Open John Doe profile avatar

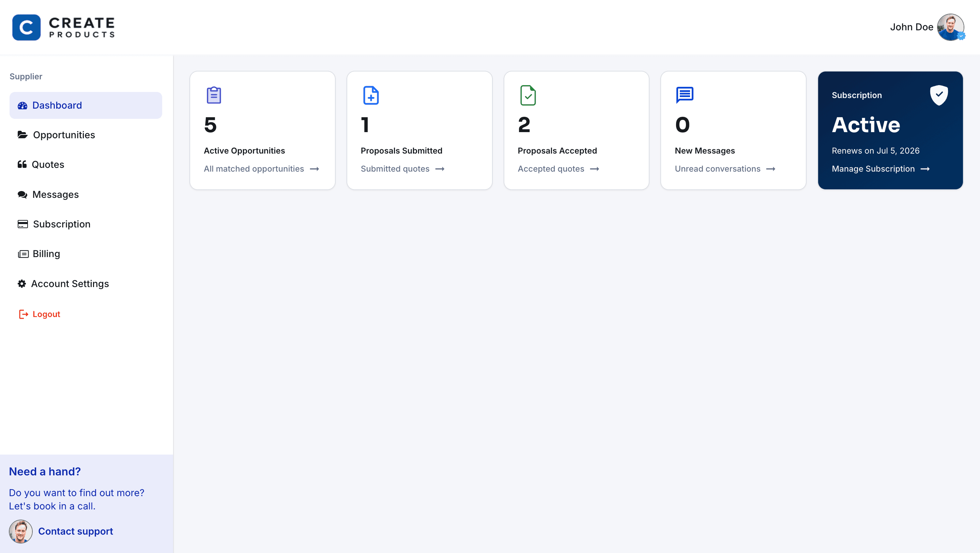[950, 27]
